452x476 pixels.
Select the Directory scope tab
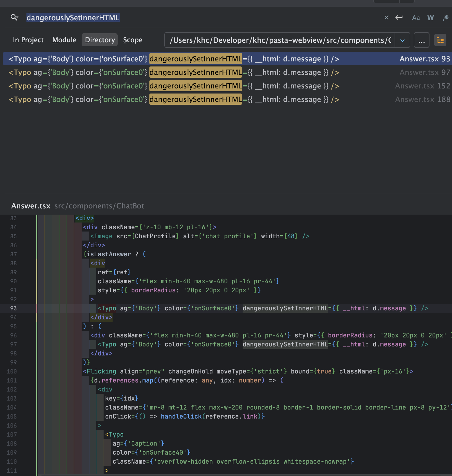[x=100, y=40]
